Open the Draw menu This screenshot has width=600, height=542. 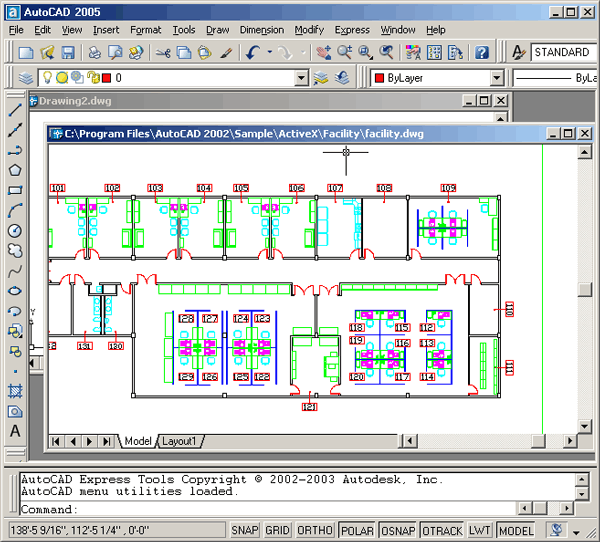click(x=217, y=30)
